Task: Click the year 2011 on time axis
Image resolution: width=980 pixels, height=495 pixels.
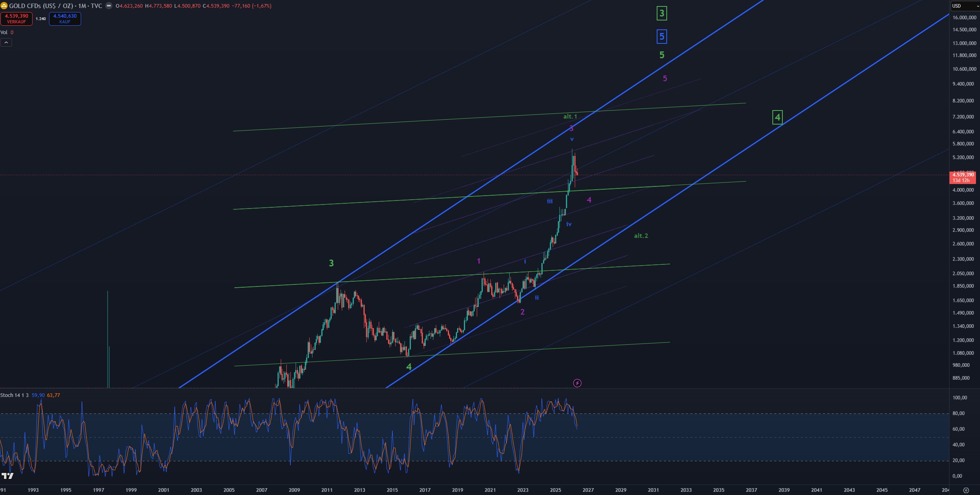Action: [x=327, y=490]
